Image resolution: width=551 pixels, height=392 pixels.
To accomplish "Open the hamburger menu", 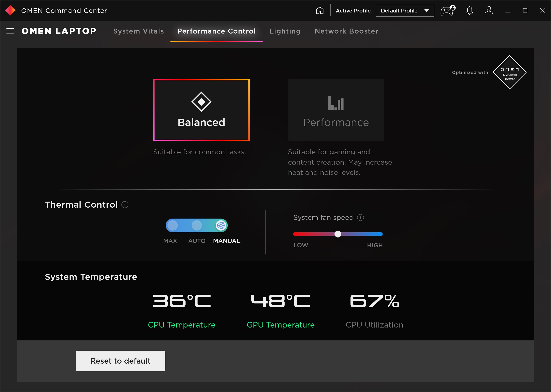I will click(10, 31).
